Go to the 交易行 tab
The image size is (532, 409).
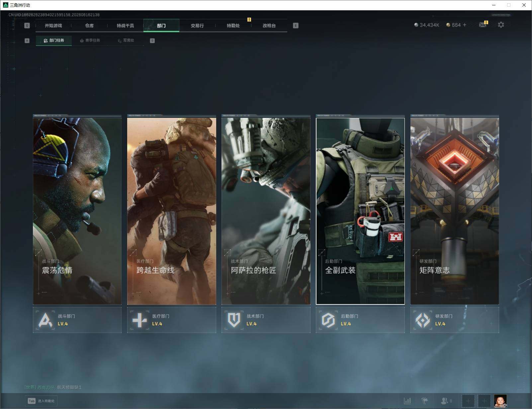pyautogui.click(x=197, y=26)
